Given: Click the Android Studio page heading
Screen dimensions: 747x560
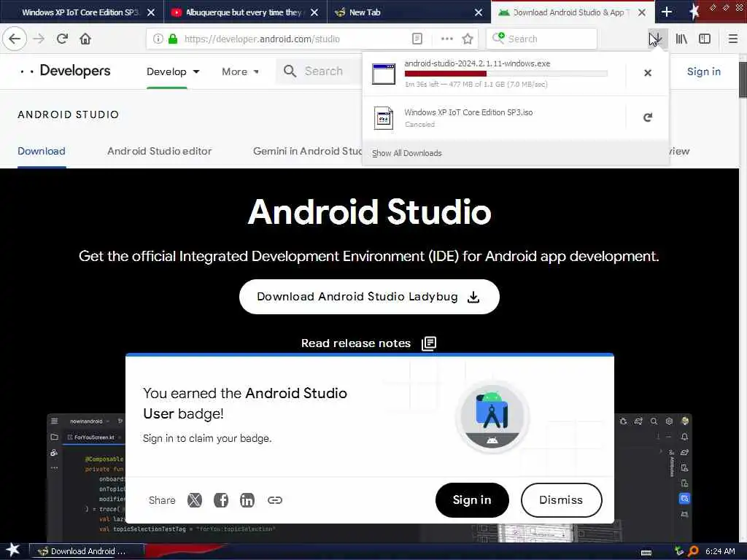Looking at the screenshot, I should pos(369,212).
